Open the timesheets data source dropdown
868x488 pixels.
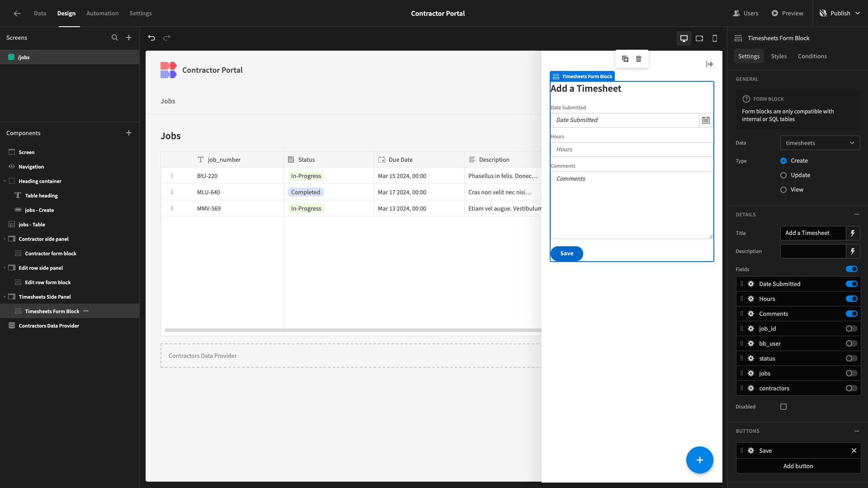[820, 142]
